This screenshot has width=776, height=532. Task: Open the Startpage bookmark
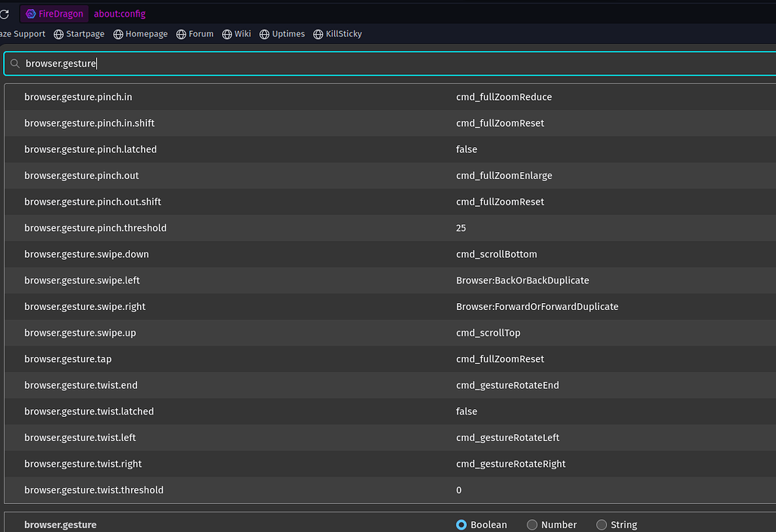click(x=82, y=34)
